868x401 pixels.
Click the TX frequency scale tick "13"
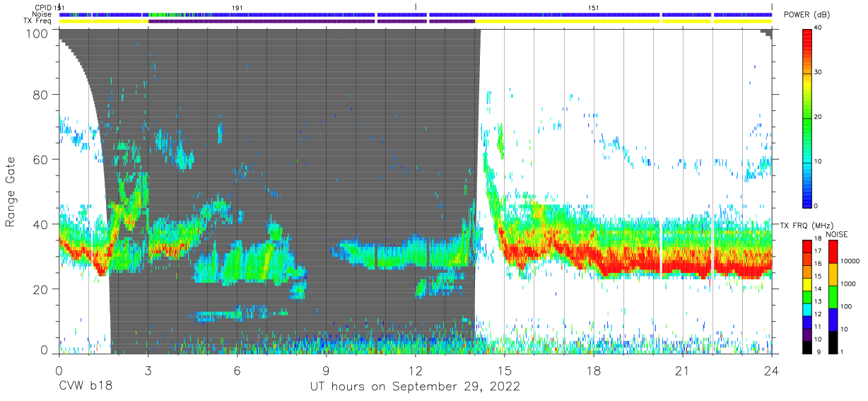[x=819, y=302]
